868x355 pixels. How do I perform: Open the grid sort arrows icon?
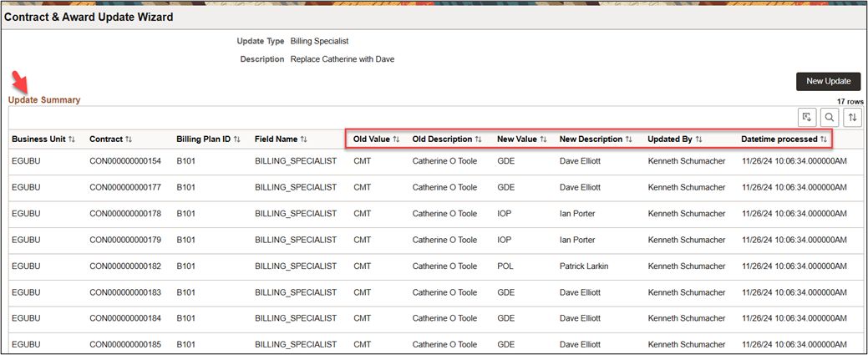coord(852,117)
